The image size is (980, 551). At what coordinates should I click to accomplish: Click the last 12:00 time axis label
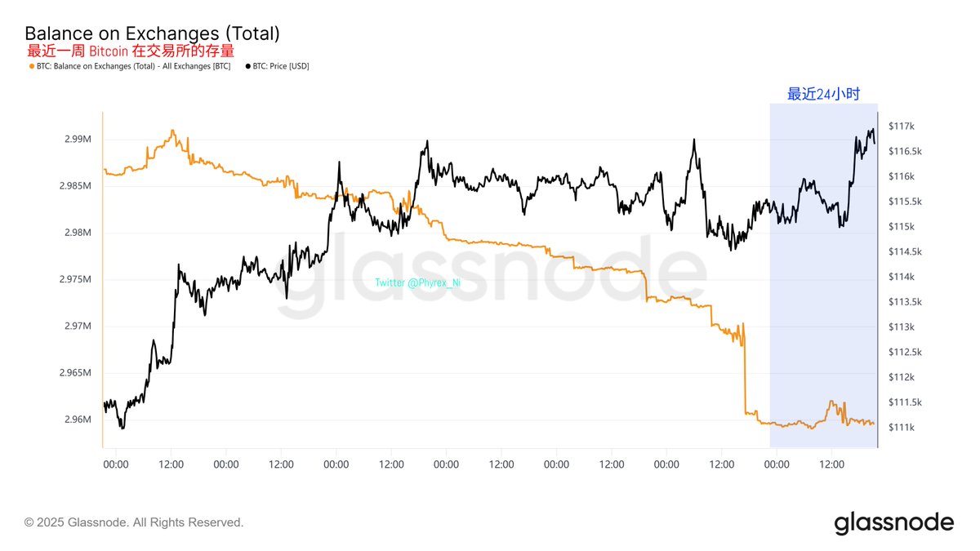pyautogui.click(x=831, y=464)
